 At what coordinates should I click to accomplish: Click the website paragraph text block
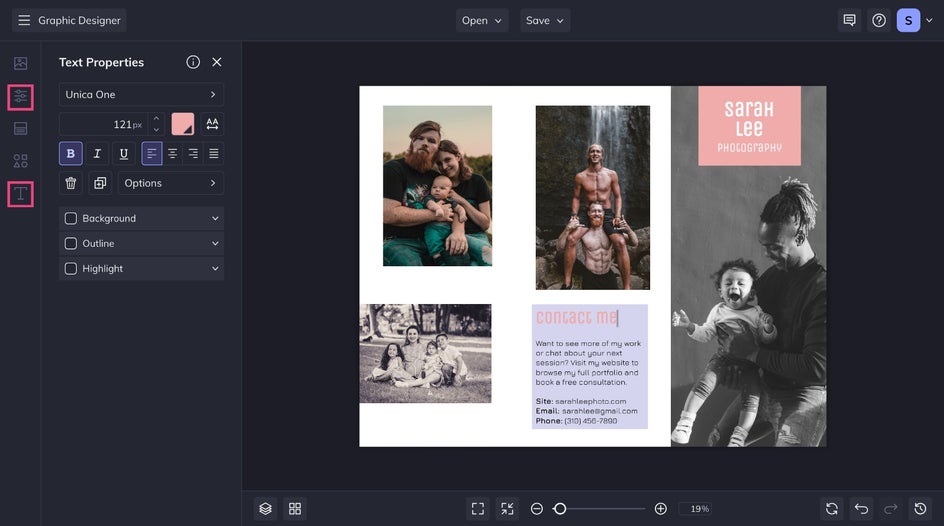coord(588,363)
